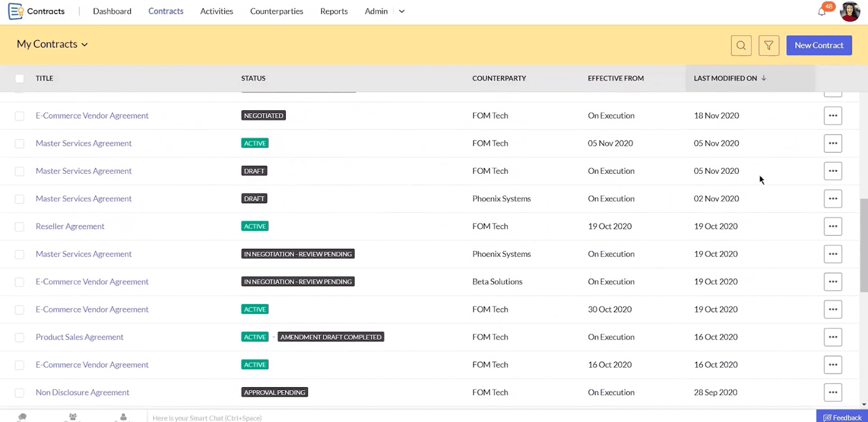This screenshot has width=868, height=422.
Task: Open the filter funnel icon
Action: pos(769,46)
